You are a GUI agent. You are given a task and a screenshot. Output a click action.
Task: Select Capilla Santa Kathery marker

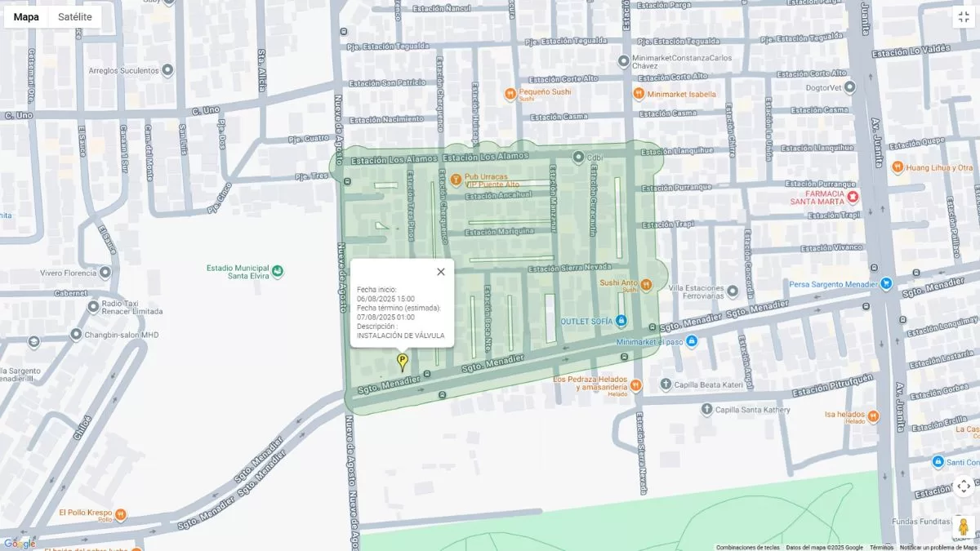point(706,410)
